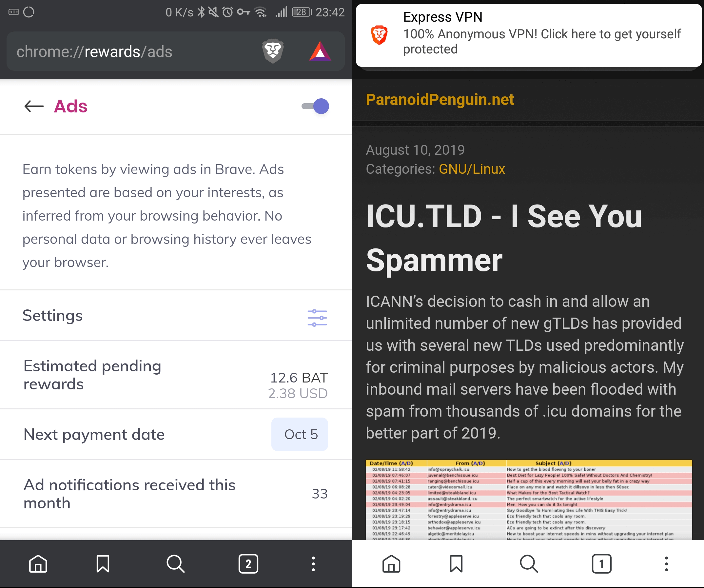Navigate back using the left arrow
This screenshot has height=588, width=704.
32,106
